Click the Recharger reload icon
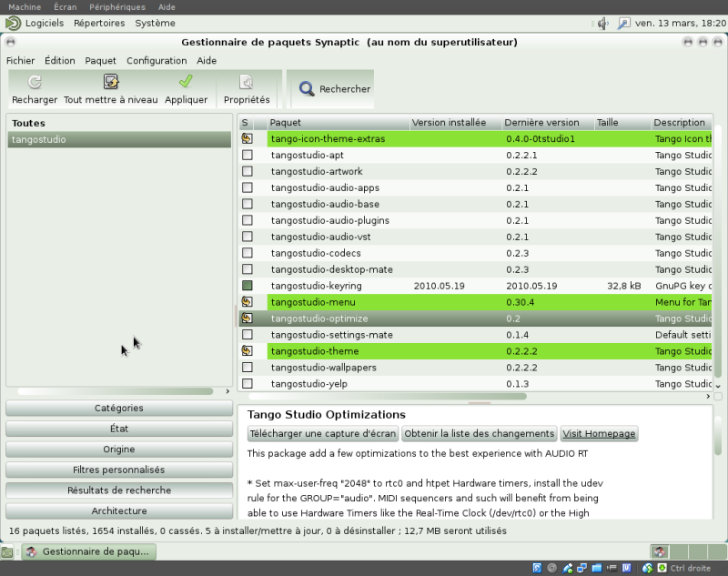 pos(35,82)
